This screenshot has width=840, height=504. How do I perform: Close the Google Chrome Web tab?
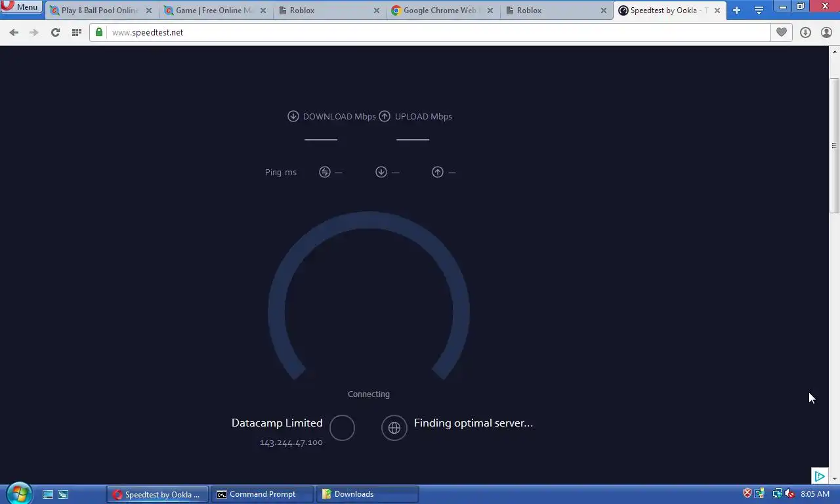(x=490, y=10)
